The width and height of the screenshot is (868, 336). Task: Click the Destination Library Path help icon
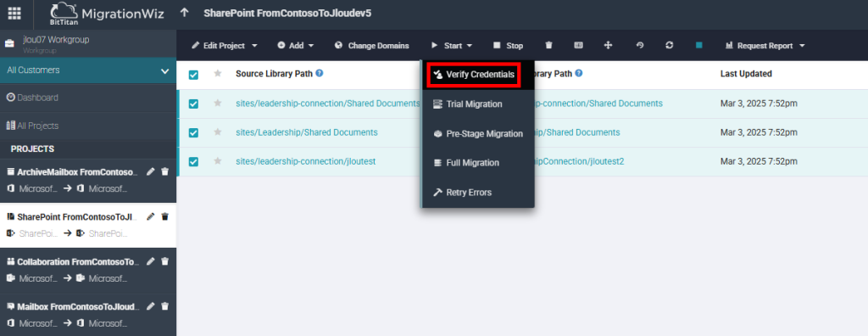coord(578,73)
